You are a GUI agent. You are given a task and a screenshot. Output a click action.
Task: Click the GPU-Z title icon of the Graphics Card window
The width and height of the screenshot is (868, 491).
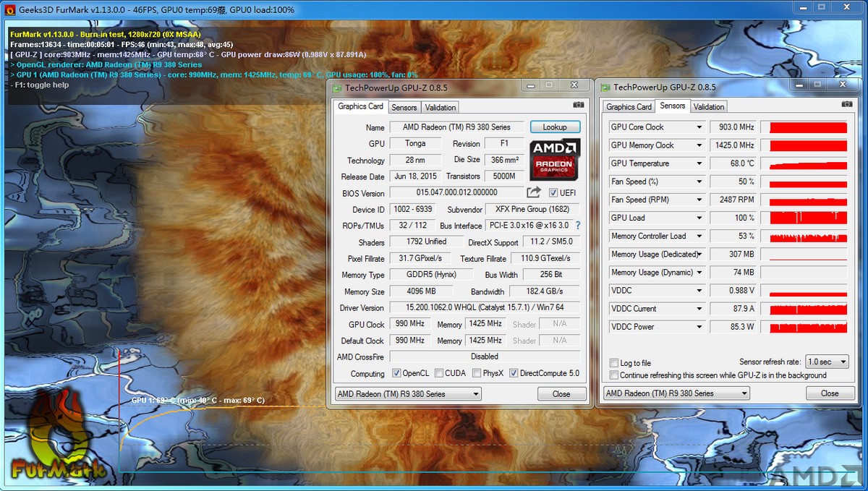click(x=336, y=87)
